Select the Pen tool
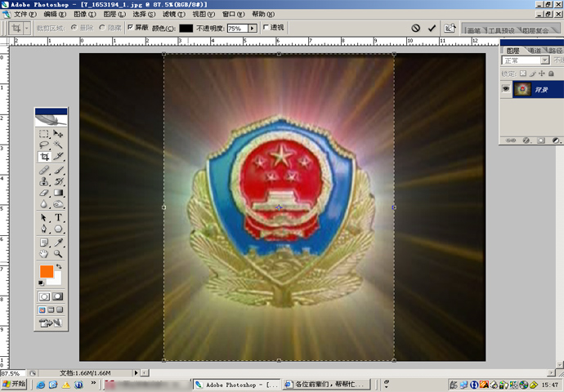 click(44, 229)
